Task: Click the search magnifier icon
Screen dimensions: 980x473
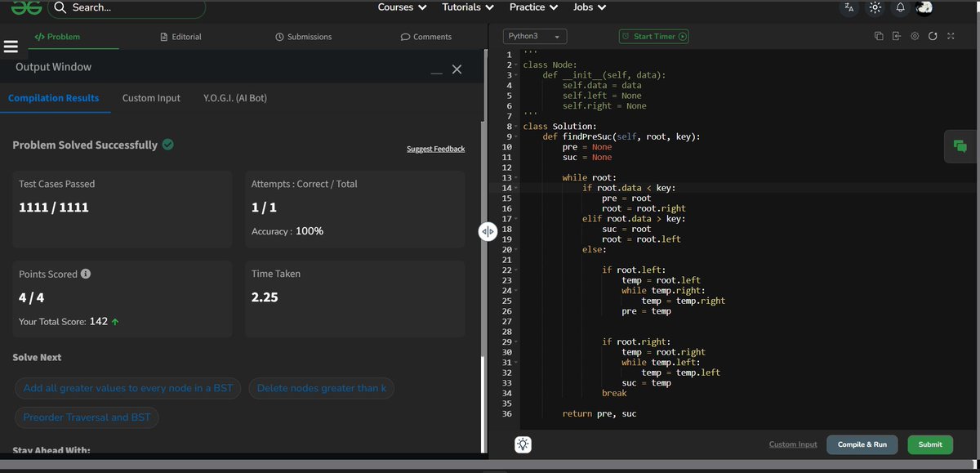Action: (x=60, y=7)
